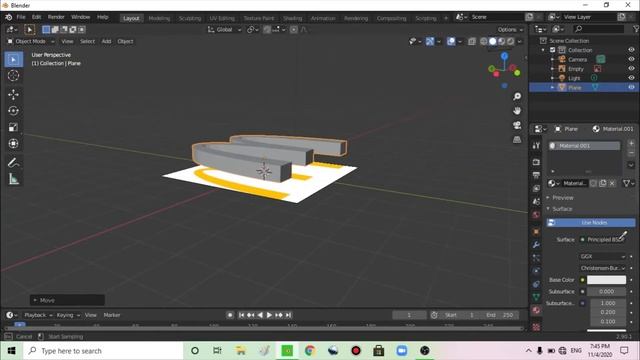The height and width of the screenshot is (360, 640).
Task: Open the viewport Object menu
Action: 125,41
